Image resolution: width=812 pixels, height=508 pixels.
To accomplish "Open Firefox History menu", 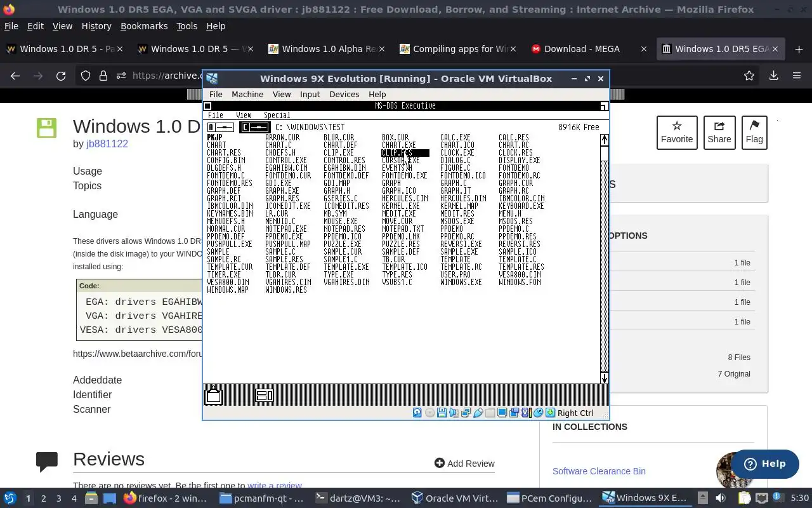I will [96, 26].
